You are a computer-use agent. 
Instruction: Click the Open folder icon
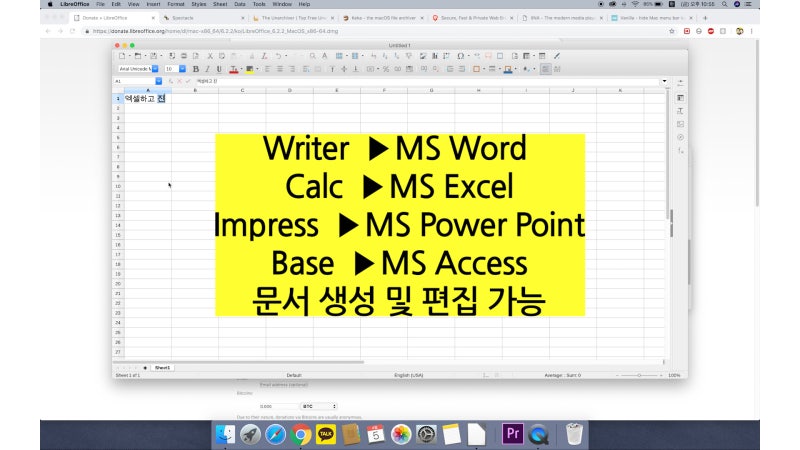tap(138, 56)
